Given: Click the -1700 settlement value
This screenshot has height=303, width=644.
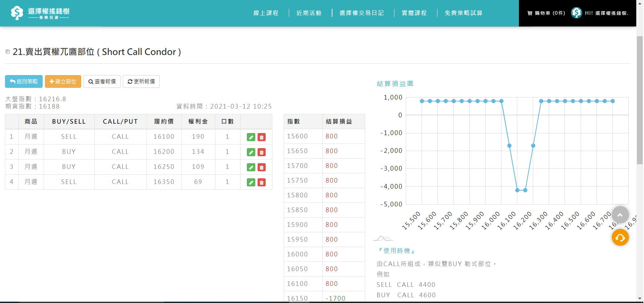Looking at the screenshot, I should click(335, 298).
